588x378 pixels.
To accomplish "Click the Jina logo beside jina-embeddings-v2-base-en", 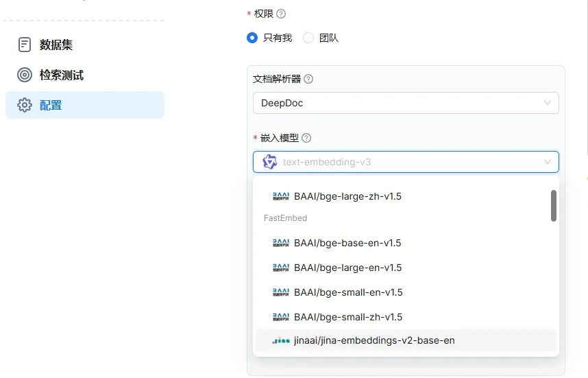I will (281, 341).
